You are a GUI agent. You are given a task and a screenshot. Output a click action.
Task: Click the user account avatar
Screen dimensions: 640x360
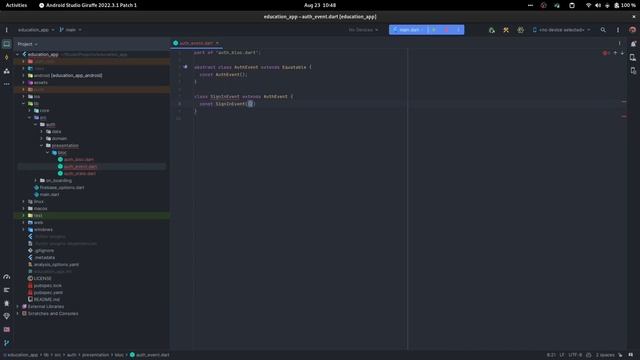pos(632,30)
